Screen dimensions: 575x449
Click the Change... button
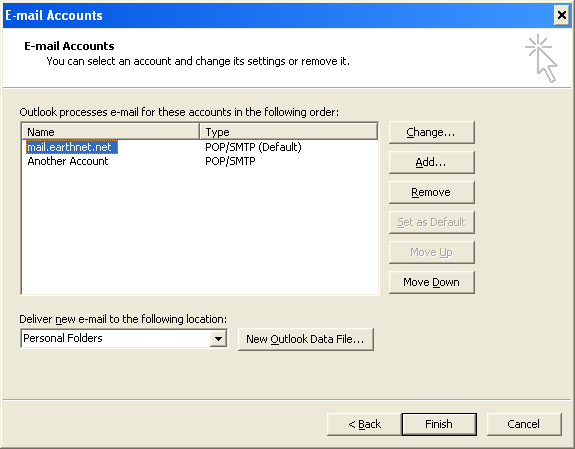(x=432, y=132)
